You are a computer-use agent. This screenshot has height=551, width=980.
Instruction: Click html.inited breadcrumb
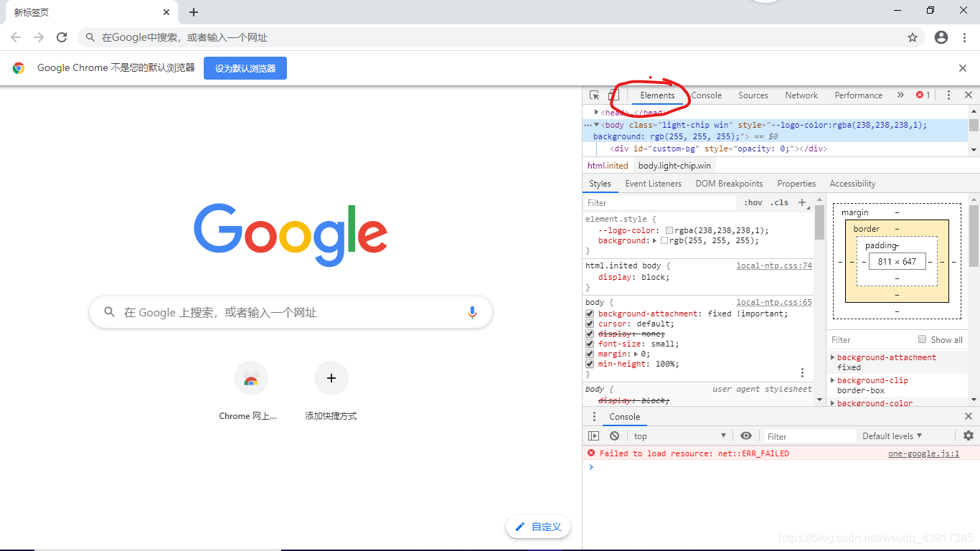click(x=608, y=166)
